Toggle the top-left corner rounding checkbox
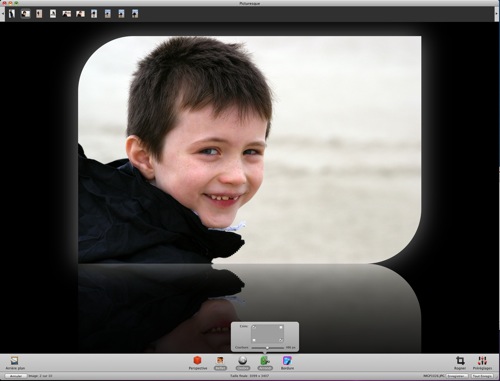The width and height of the screenshot is (500, 381). point(254,327)
